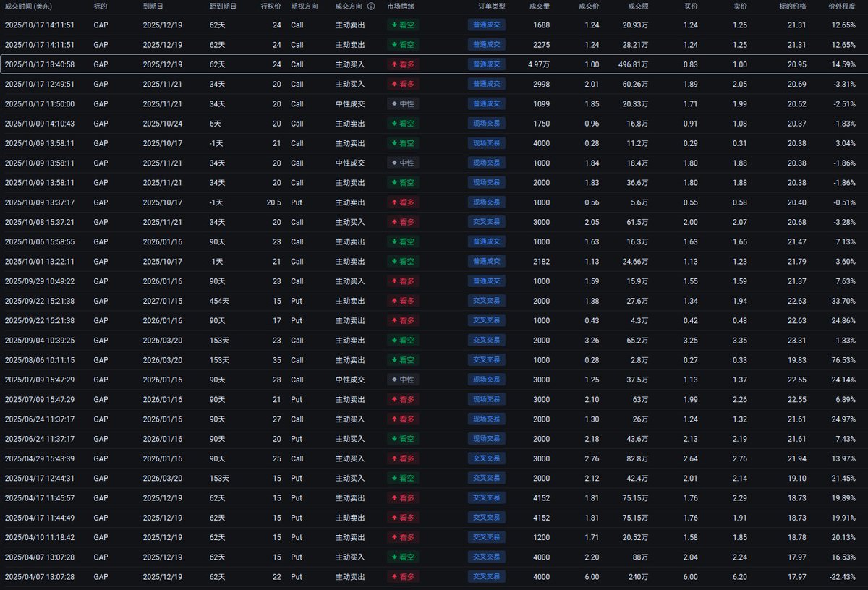Select the 中性 badge in 11:50:00 row
868x590 pixels.
point(403,103)
